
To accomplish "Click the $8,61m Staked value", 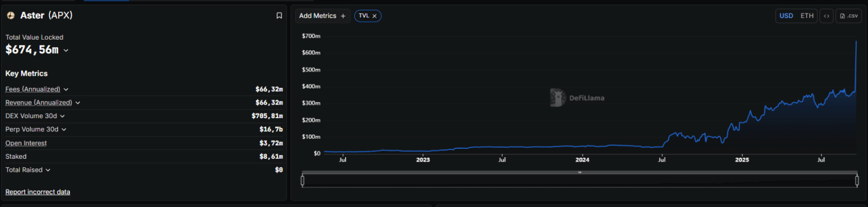I will tap(271, 157).
